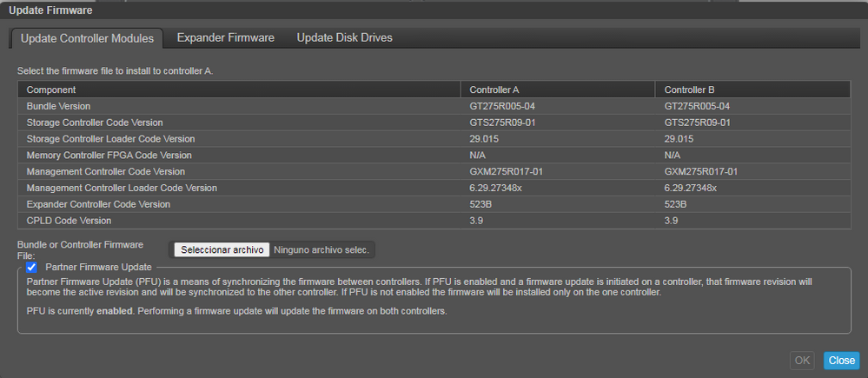Select Controller B loader value 29.015
The height and width of the screenshot is (378, 868).
point(679,139)
